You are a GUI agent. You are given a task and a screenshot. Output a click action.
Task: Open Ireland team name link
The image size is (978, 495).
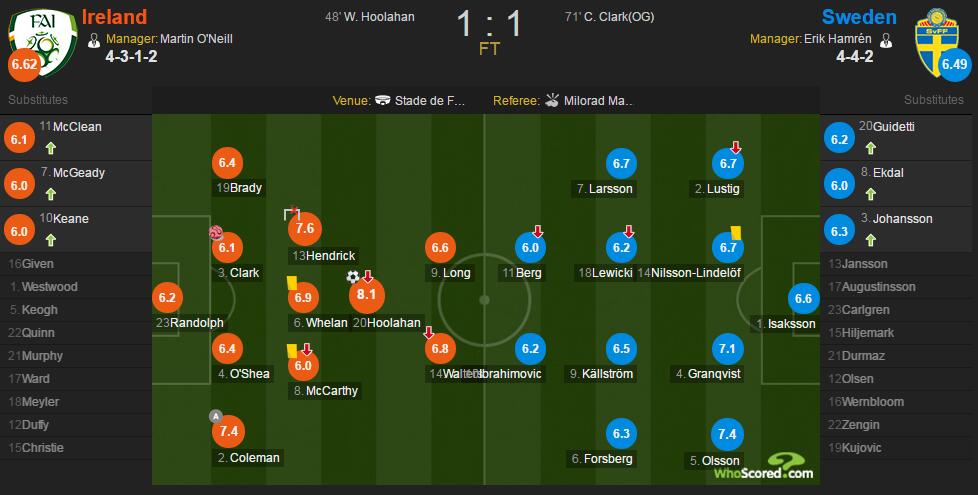pos(114,17)
